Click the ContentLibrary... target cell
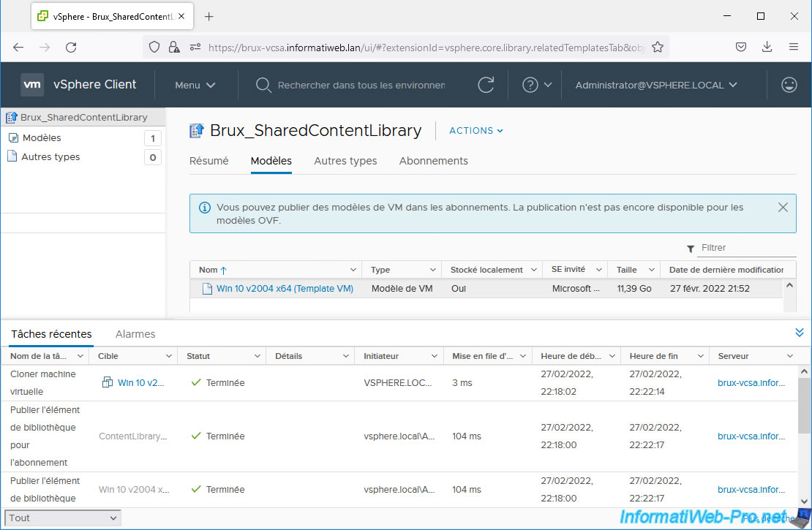 (133, 436)
